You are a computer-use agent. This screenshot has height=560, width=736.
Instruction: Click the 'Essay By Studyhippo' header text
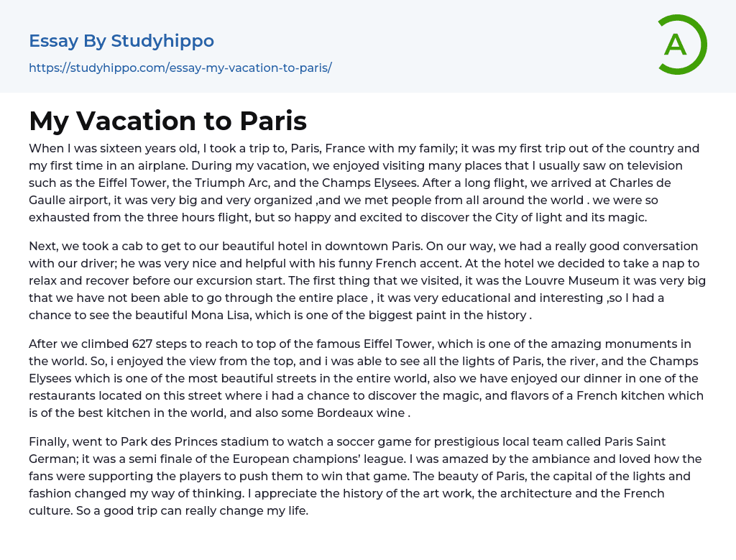coord(121,41)
